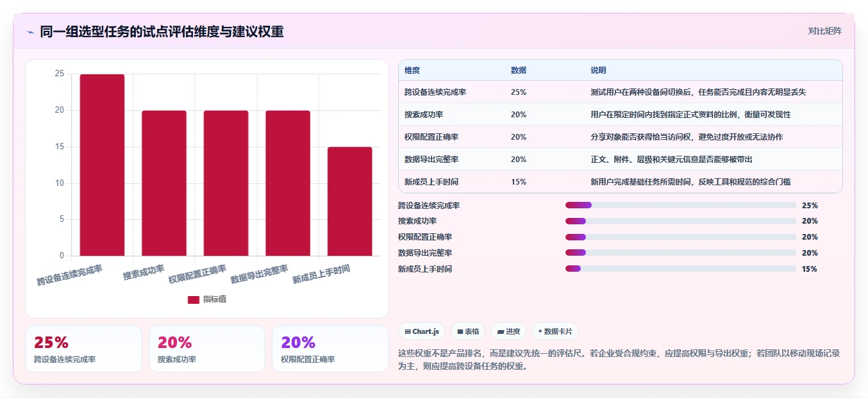The width and height of the screenshot is (868, 398).
Task: Click the red 指标值 legend color box
Action: 194,299
